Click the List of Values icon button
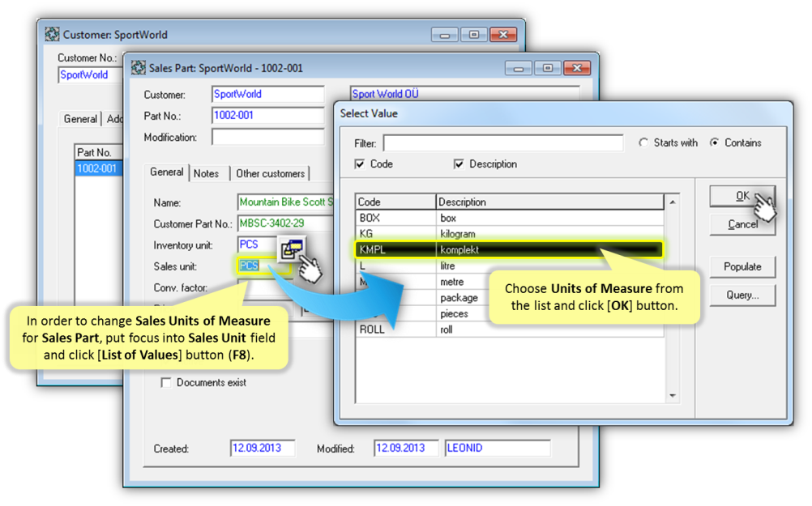Image resolution: width=812 pixels, height=506 pixels. pos(292,249)
